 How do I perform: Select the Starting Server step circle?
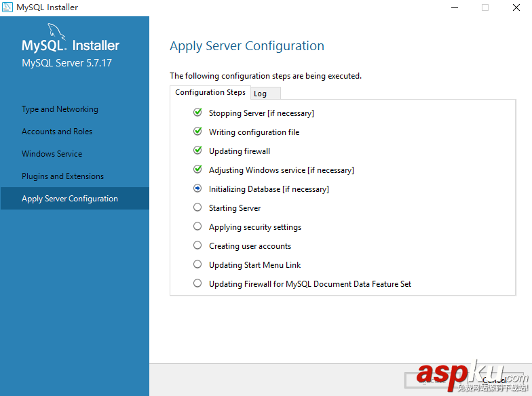[197, 207]
